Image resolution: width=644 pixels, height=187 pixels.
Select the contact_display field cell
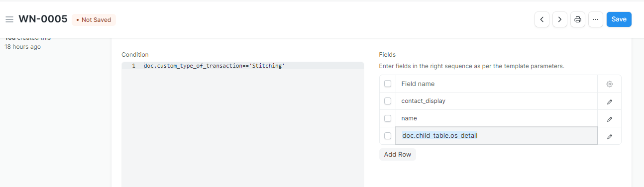pyautogui.click(x=497, y=101)
